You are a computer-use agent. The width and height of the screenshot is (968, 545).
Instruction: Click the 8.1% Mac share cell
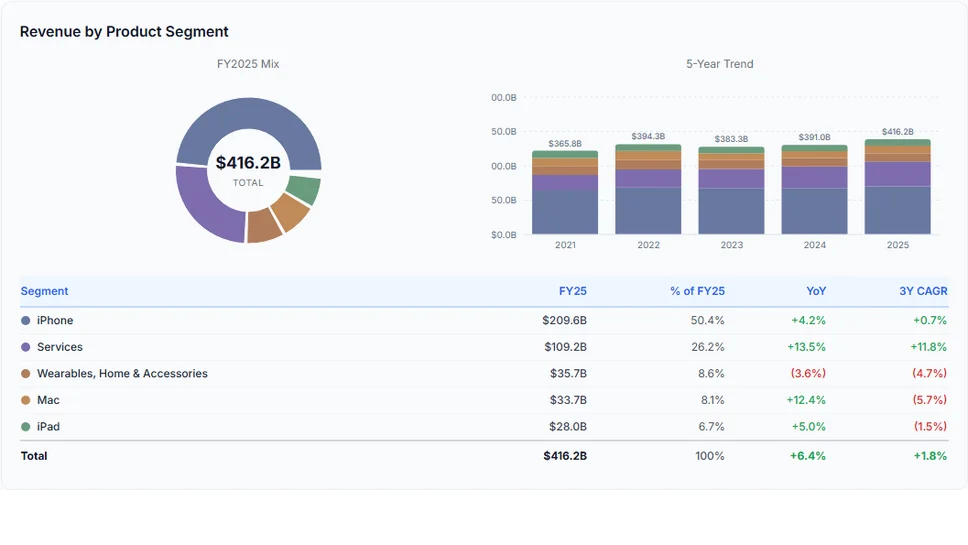(712, 400)
